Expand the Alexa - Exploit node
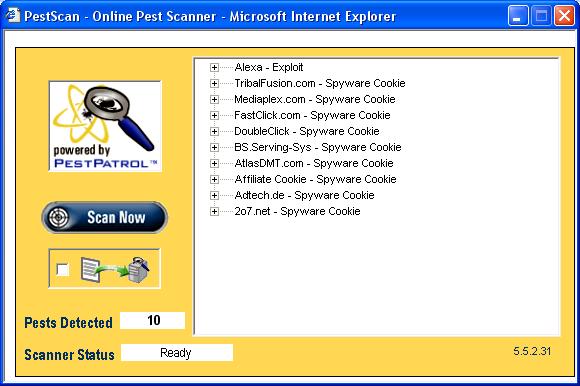The width and height of the screenshot is (580, 386). pyautogui.click(x=214, y=67)
